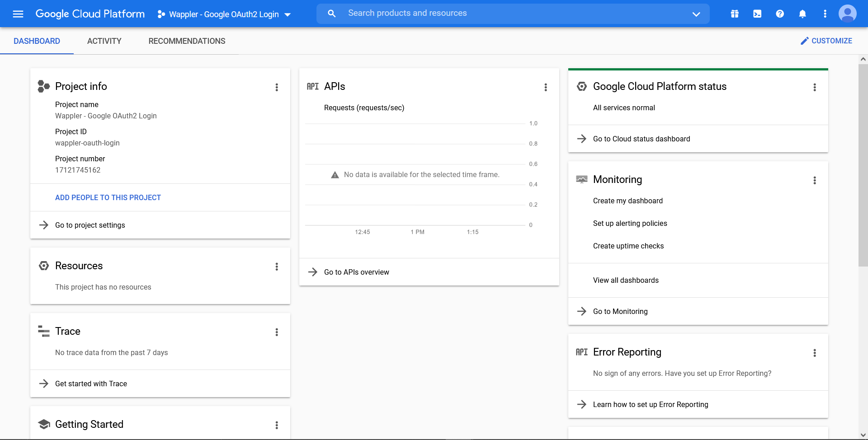868x440 pixels.
Task: Open the Error Reporting card options menu
Action: (x=815, y=353)
